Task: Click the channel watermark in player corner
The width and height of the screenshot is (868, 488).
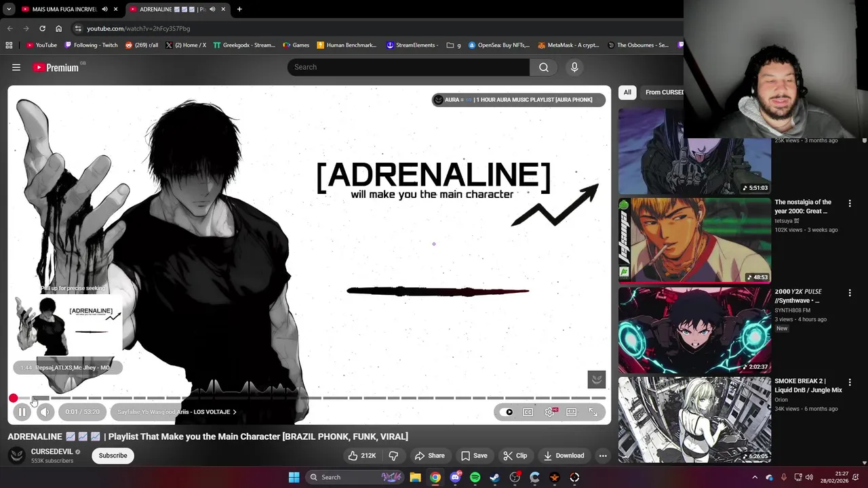Action: point(597,380)
